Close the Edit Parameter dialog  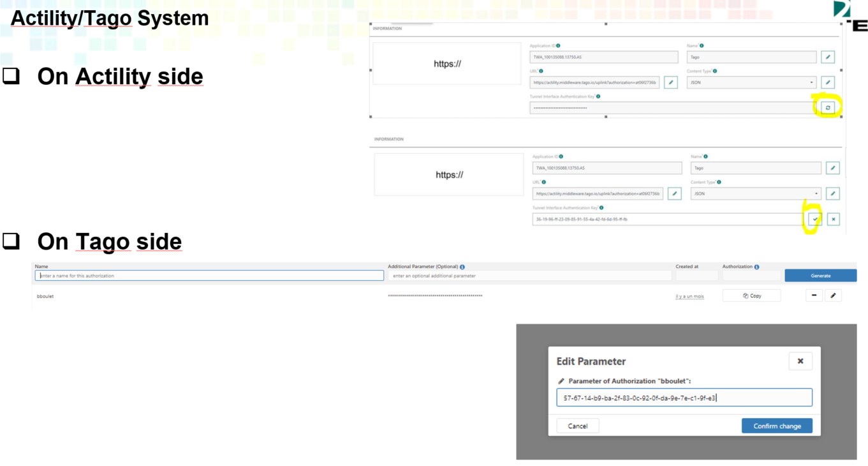pyautogui.click(x=800, y=361)
